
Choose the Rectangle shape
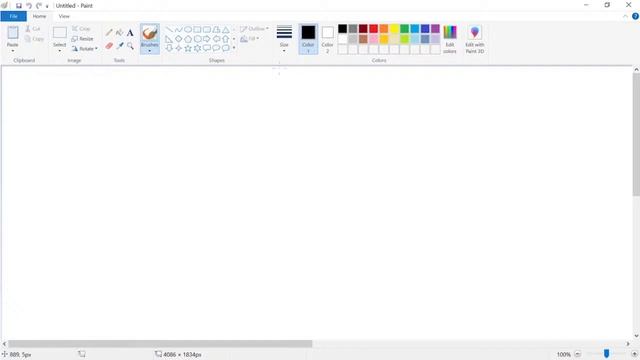pyautogui.click(x=197, y=30)
